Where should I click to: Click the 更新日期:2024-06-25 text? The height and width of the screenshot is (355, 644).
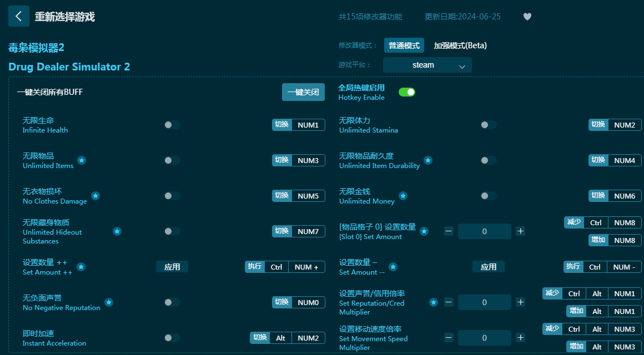click(x=462, y=17)
